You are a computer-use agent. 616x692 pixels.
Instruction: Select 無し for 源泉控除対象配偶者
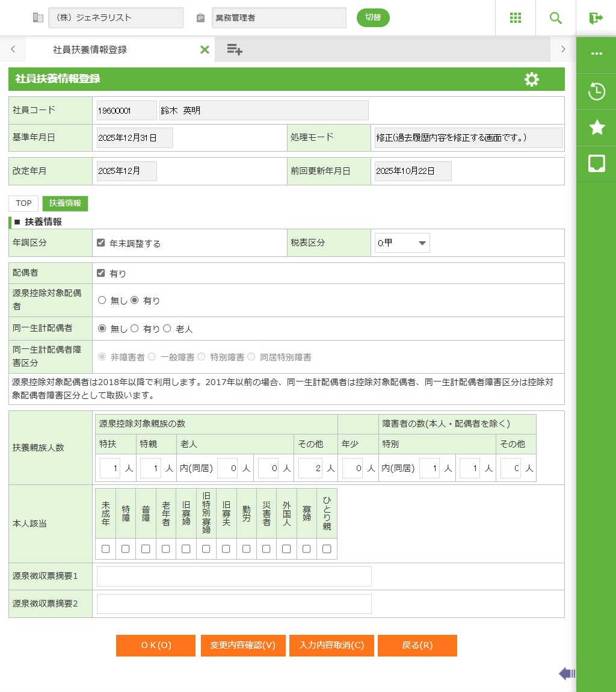(102, 300)
